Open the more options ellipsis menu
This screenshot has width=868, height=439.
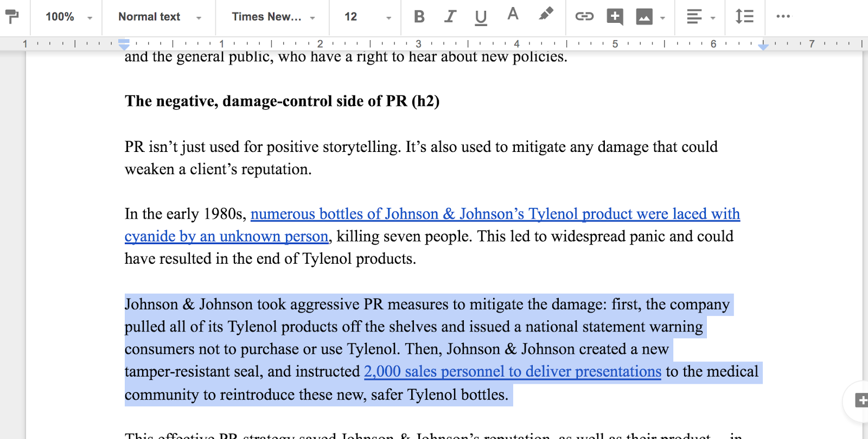click(783, 16)
